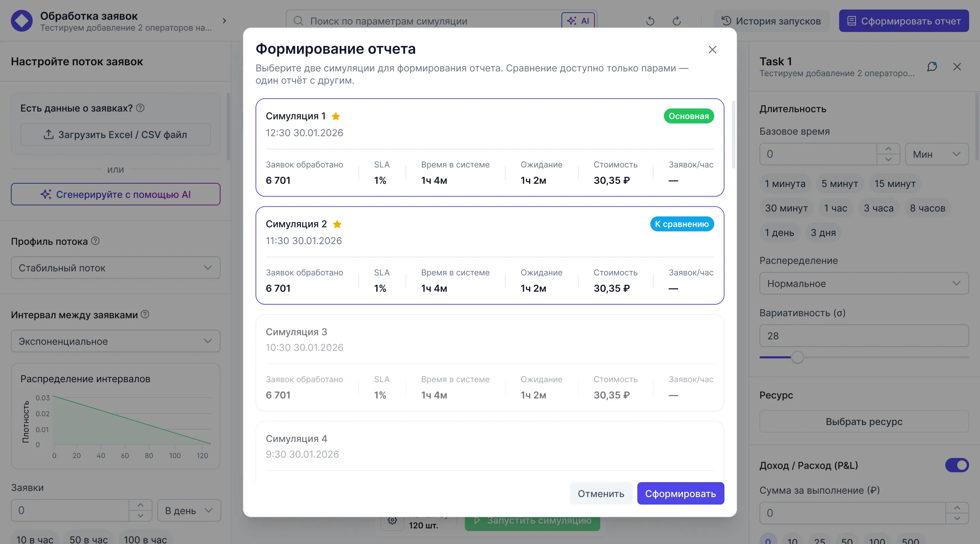
Task: Click the undo arrow icon
Action: point(650,21)
